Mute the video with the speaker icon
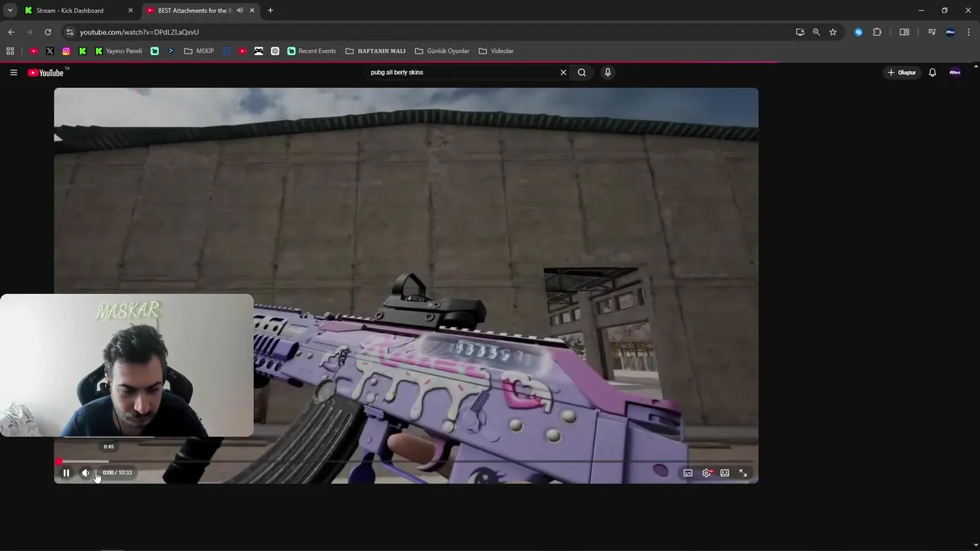The height and width of the screenshot is (551, 980). pyautogui.click(x=86, y=473)
